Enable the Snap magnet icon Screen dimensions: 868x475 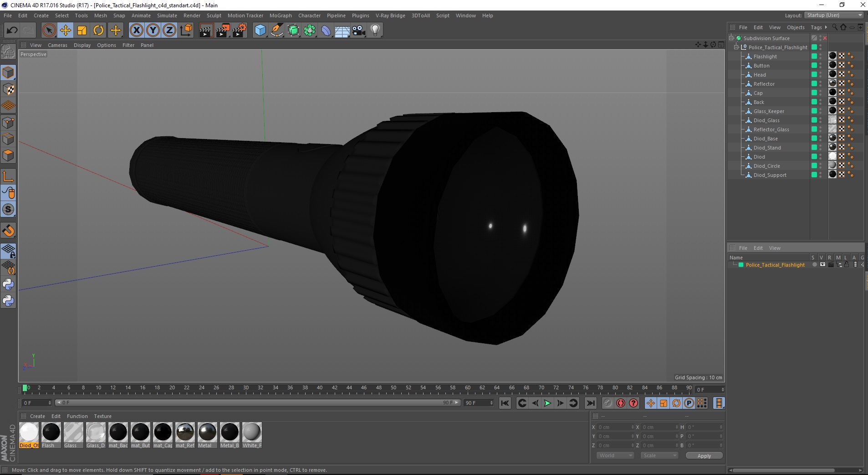pos(8,231)
